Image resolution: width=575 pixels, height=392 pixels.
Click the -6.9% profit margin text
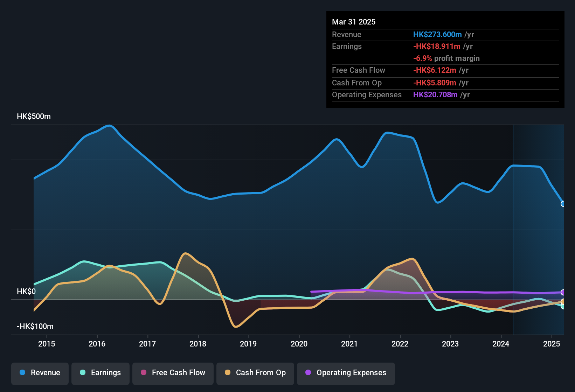[x=446, y=58]
